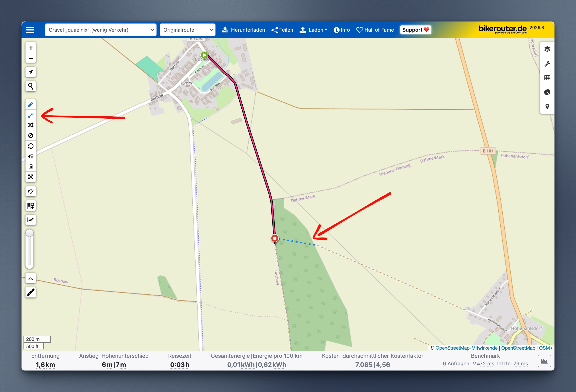
Task: Open the Gravel quaelnix profile dropdown
Action: (101, 30)
